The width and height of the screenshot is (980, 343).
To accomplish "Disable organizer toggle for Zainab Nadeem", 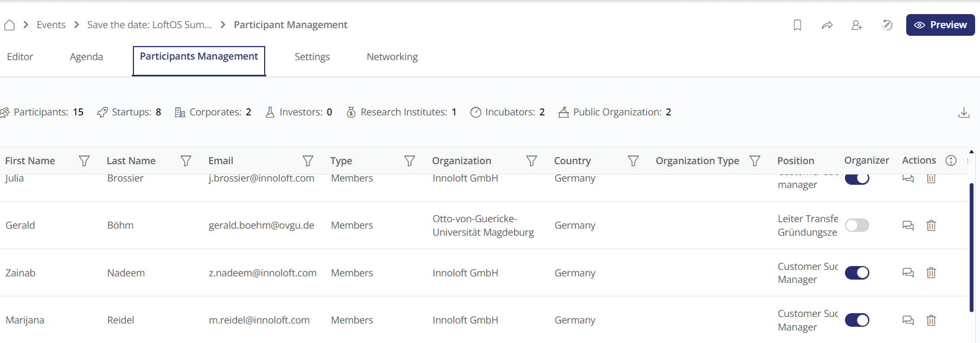I will (x=857, y=273).
